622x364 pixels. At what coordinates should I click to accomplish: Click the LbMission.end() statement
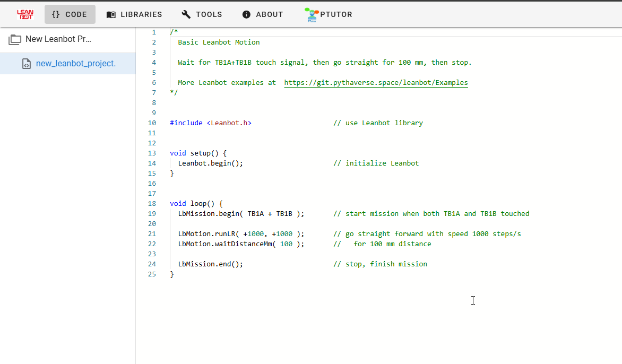point(210,264)
